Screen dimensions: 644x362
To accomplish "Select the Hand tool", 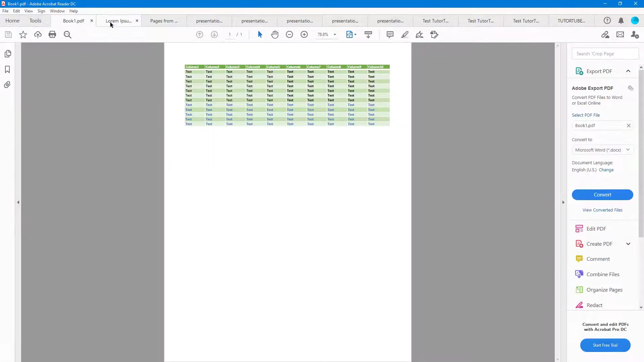I will pyautogui.click(x=275, y=35).
